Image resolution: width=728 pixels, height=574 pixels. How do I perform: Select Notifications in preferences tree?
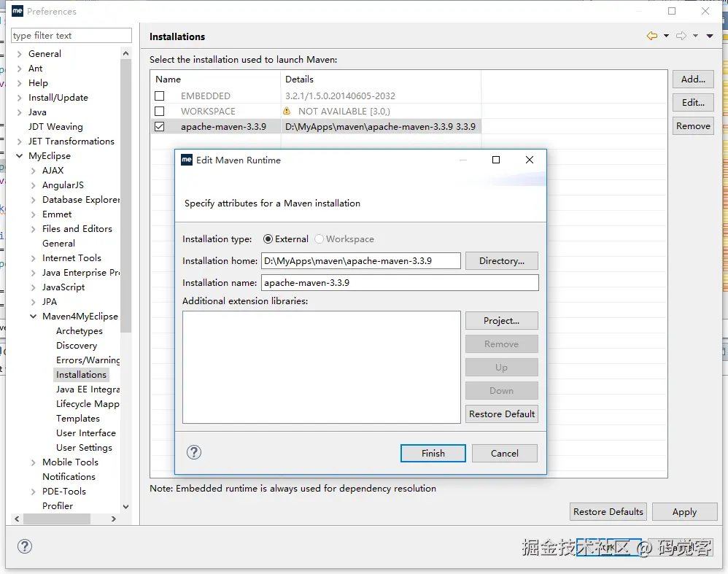[69, 476]
